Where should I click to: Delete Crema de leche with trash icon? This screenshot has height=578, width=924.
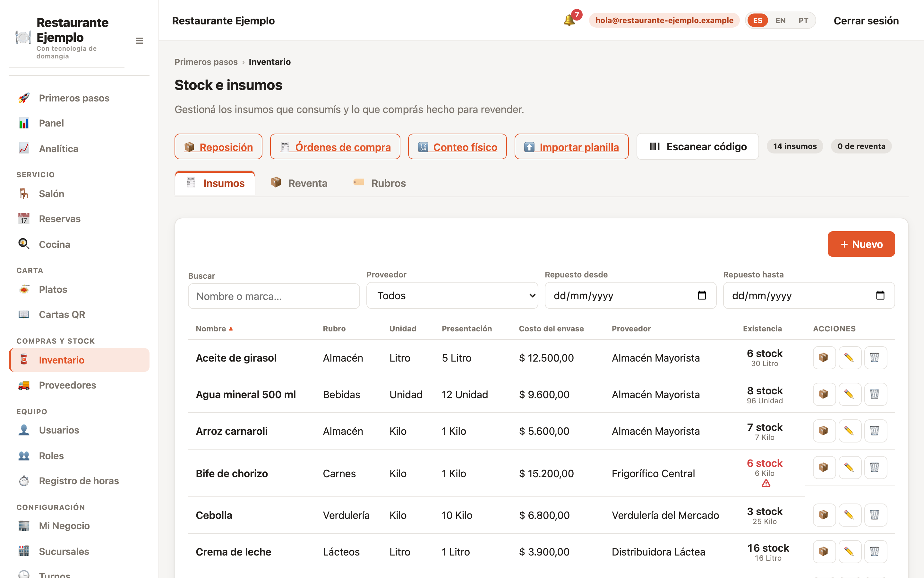[875, 551]
